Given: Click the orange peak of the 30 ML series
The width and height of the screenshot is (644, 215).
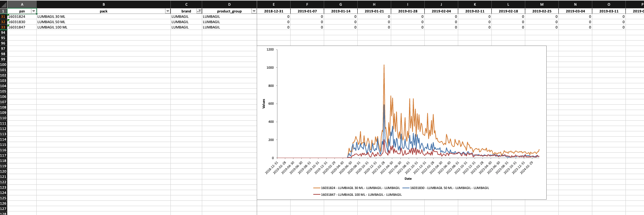Looking at the screenshot, I should 384,65.
